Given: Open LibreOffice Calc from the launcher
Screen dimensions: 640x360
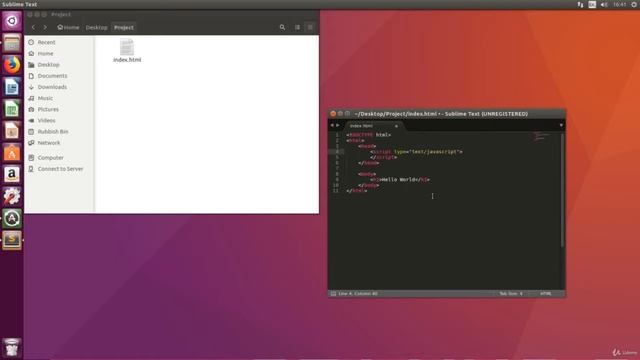Looking at the screenshot, I should point(11,109).
